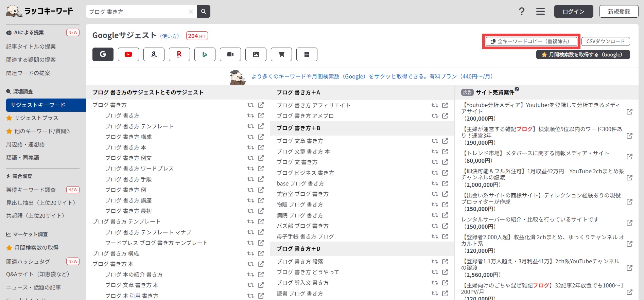Click keyword ワードプレス ブログ 書き方 テンプレート
This screenshot has height=300, width=644.
(156, 243)
